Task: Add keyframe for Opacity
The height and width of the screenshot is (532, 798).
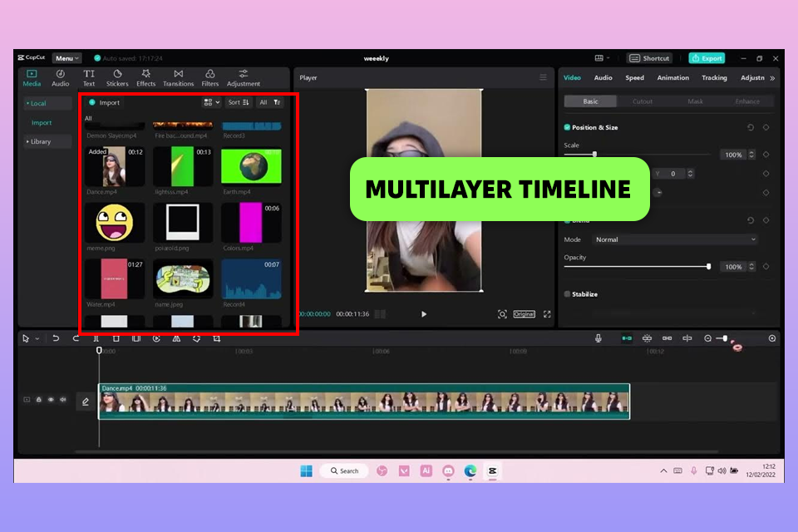Action: point(766,266)
